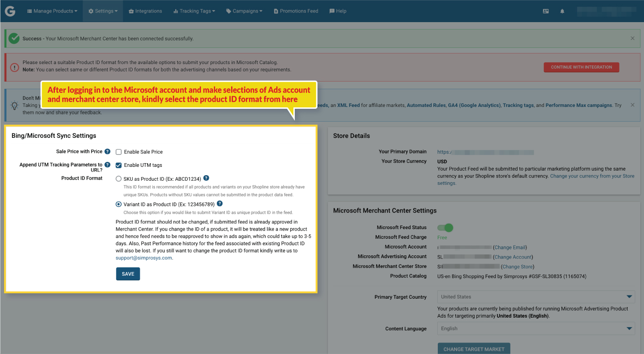Click Change Email link

pos(510,248)
